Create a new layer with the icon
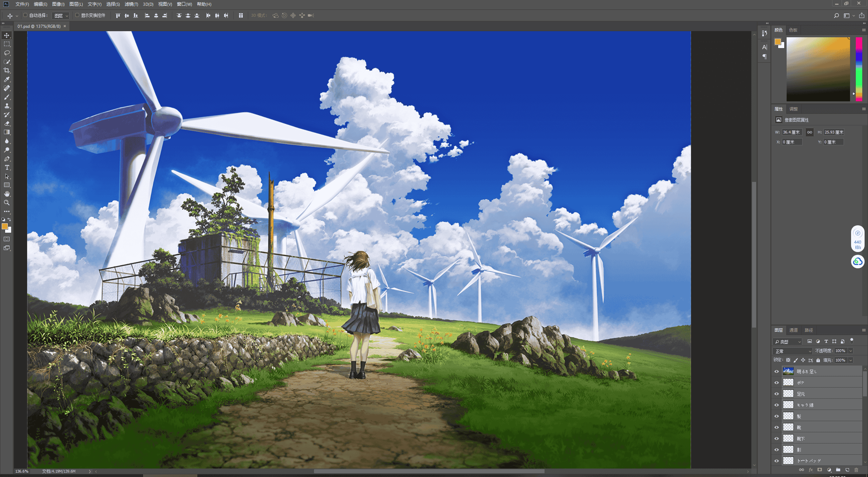Screen dimensions: 868x477 (847, 470)
